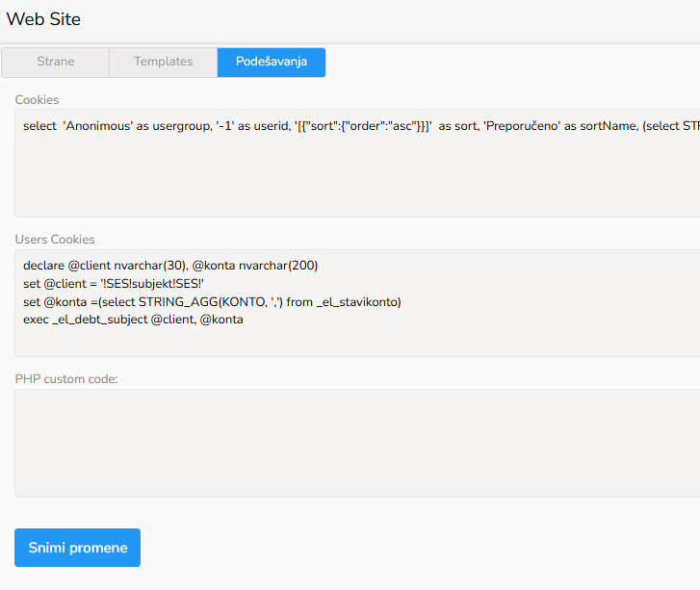Click the 'exec _el_debt_subject' line
700x590 pixels.
click(x=133, y=320)
